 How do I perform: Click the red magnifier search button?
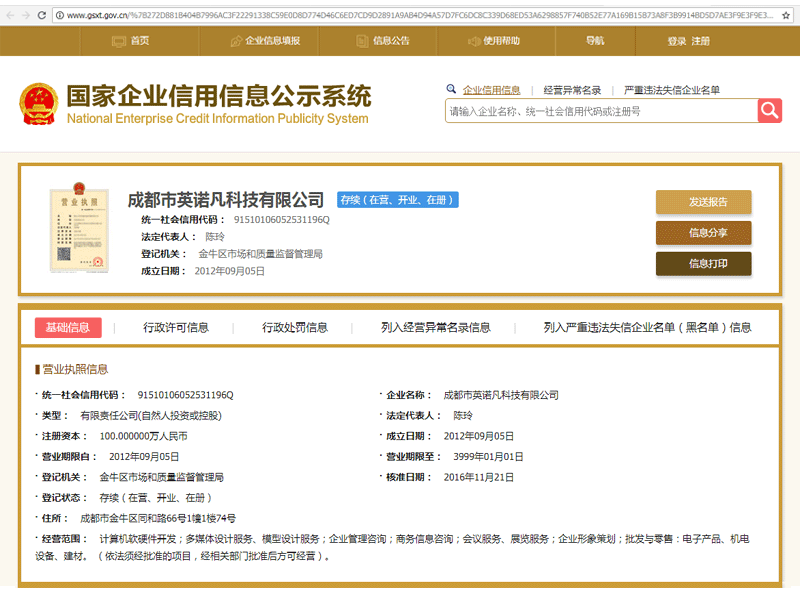click(768, 110)
